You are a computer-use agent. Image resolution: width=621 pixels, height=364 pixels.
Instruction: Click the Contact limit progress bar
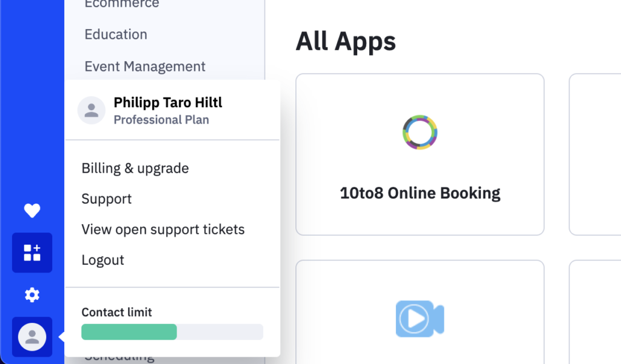[172, 332]
